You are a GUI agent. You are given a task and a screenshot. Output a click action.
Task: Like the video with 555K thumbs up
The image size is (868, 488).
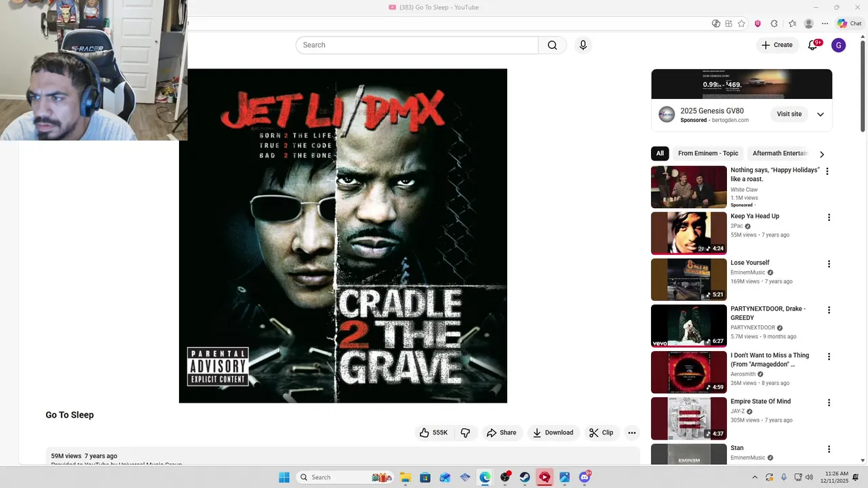[433, 432]
